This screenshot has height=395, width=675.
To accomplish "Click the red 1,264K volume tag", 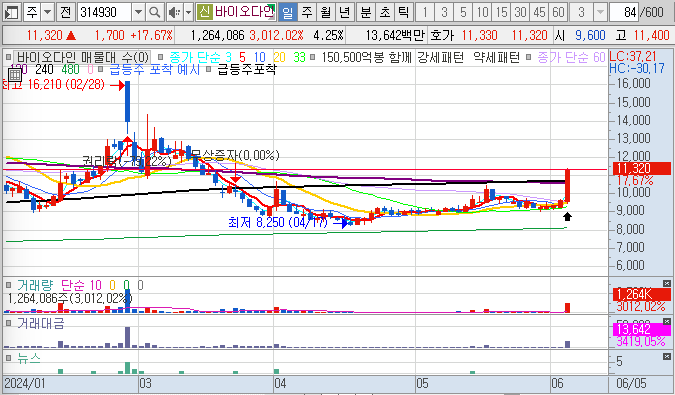I will point(641,294).
